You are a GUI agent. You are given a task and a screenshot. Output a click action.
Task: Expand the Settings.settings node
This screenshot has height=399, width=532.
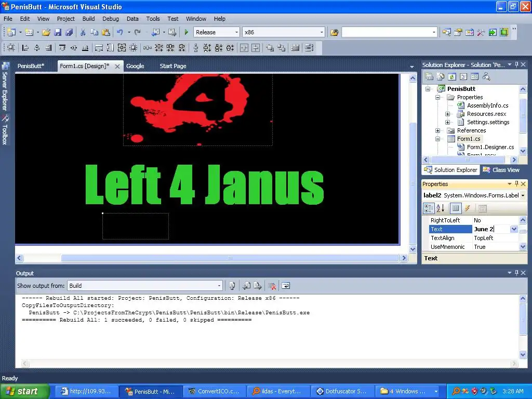click(x=447, y=122)
